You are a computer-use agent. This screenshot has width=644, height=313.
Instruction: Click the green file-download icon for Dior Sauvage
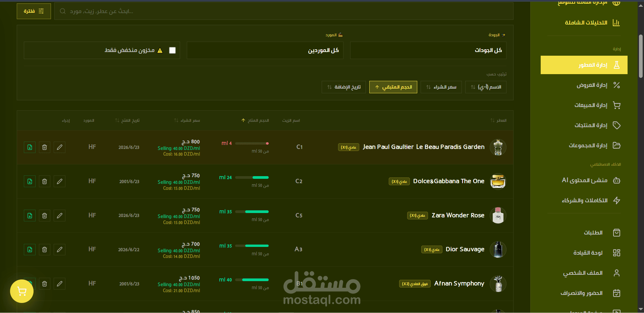(x=30, y=250)
